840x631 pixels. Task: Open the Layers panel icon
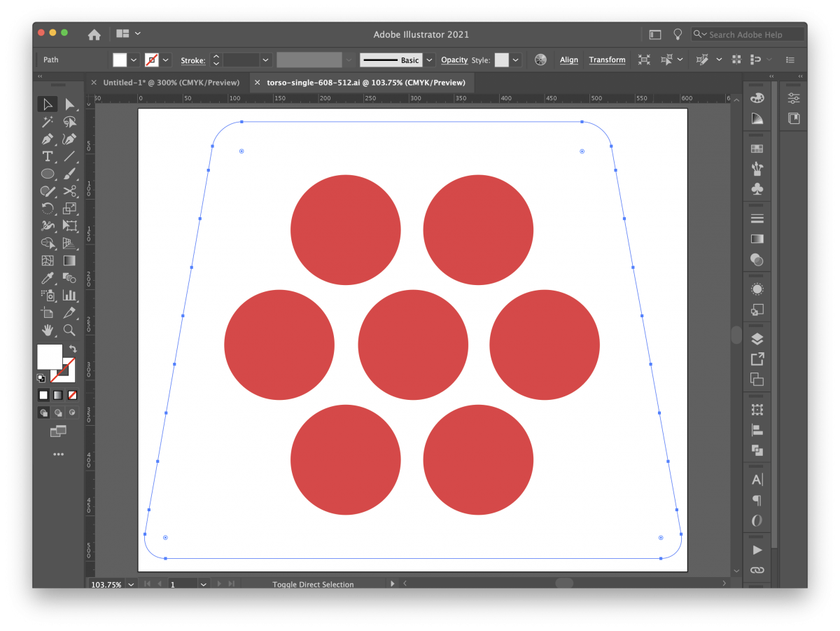[x=757, y=339]
